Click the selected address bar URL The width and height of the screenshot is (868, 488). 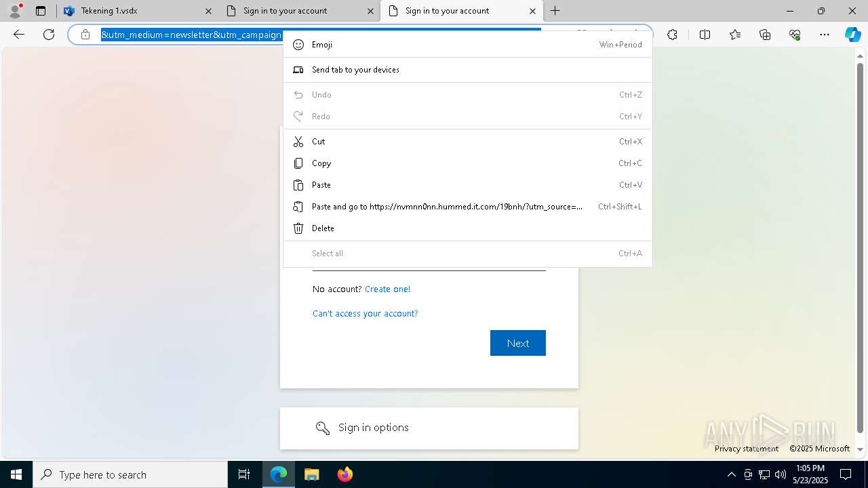[x=191, y=35]
